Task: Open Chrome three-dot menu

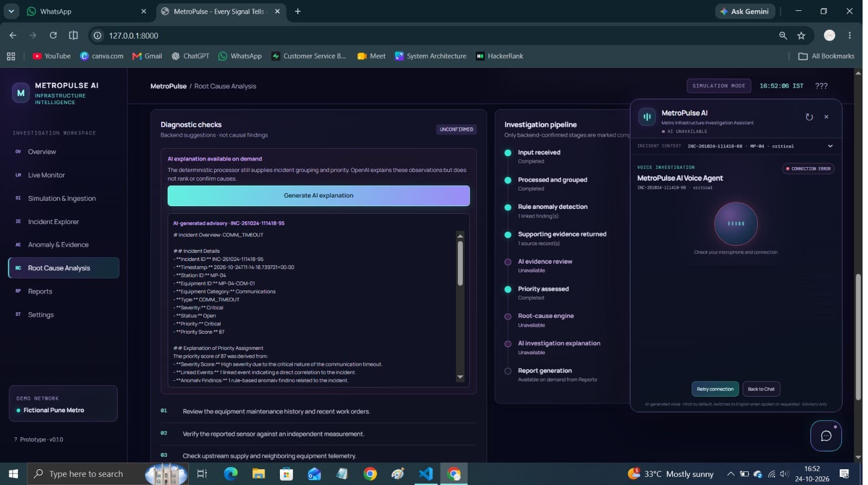Action: tap(850, 35)
